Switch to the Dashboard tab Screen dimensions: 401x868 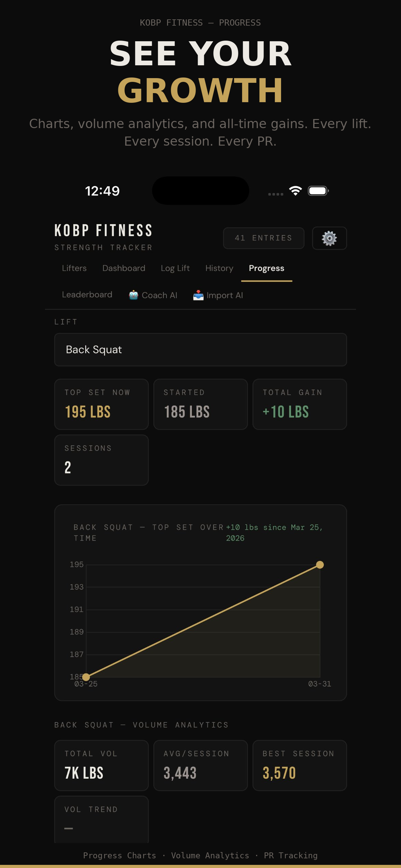coord(124,268)
